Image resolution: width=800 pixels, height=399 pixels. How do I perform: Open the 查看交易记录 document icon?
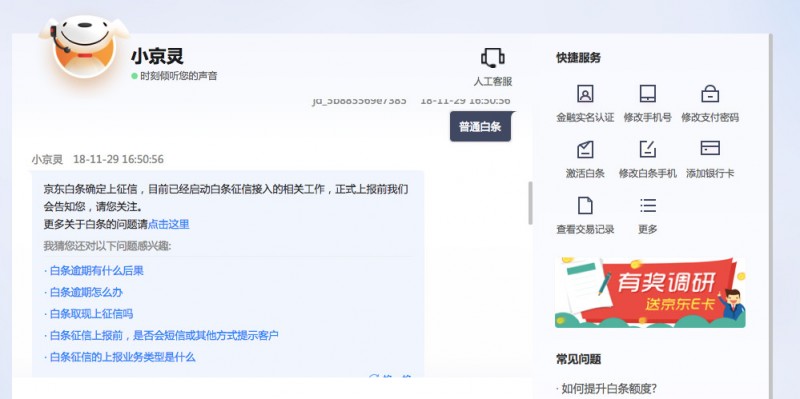(585, 205)
